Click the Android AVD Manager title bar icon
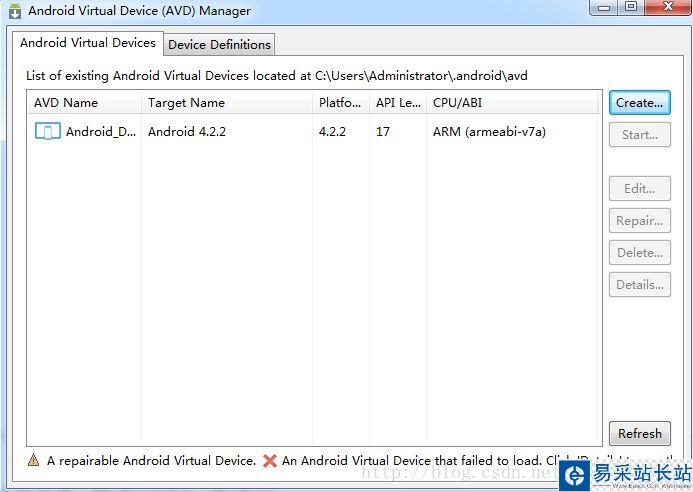Screen dimensions: 693x492 pos(15,11)
